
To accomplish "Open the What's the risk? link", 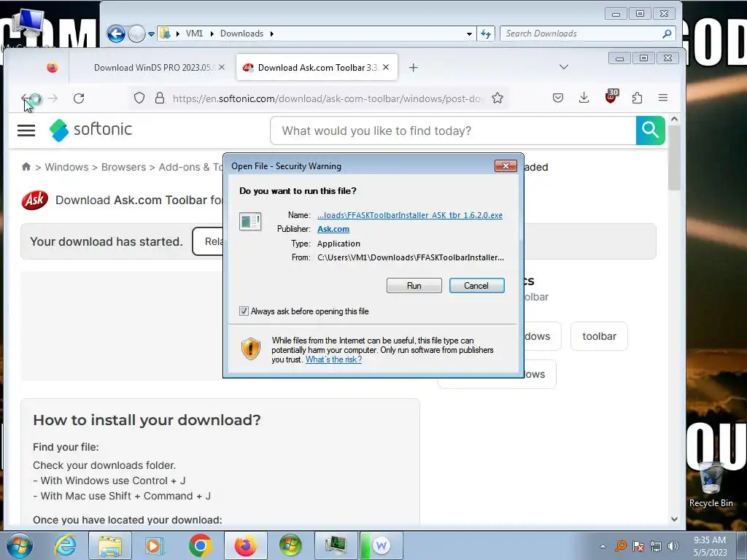I will point(333,359).
